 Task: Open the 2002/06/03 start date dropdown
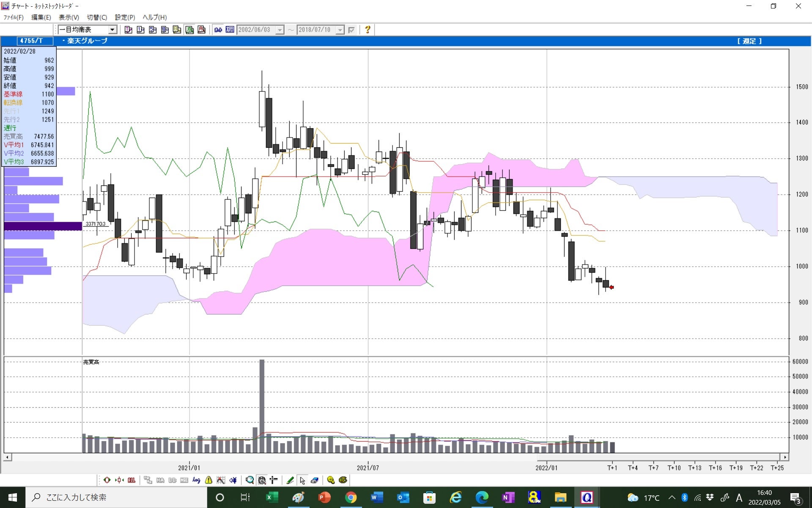(x=280, y=30)
